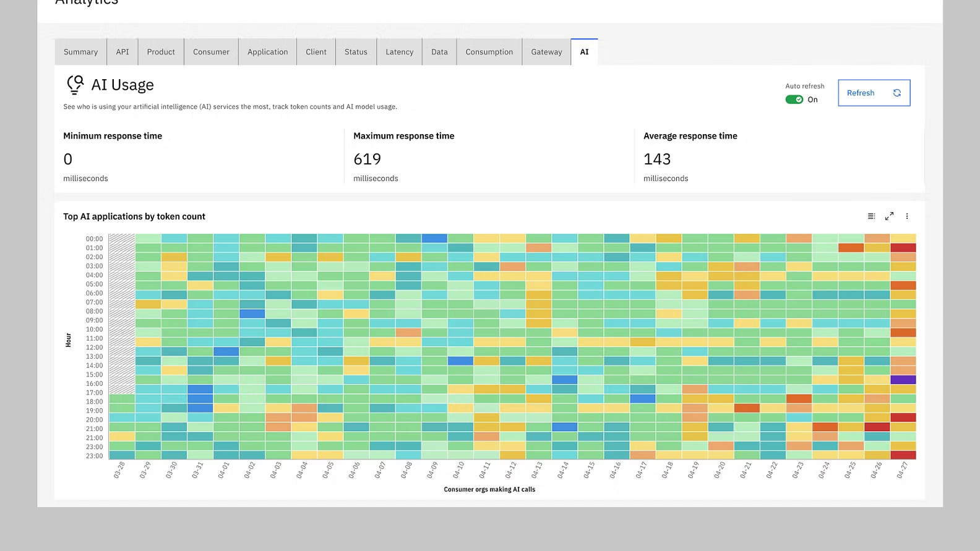Select the Product tab

[161, 52]
